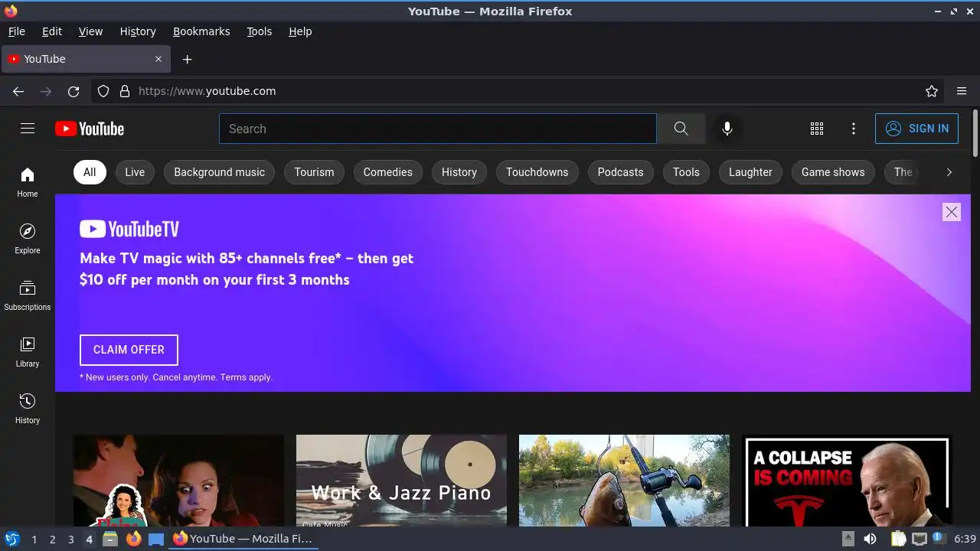This screenshot has width=980, height=551.
Task: Select the Comedies filter chip
Action: [x=387, y=172]
